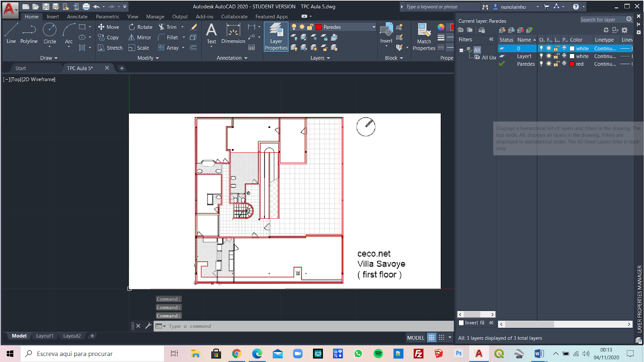Toggle On/Off bulb for Layer1

click(541, 56)
